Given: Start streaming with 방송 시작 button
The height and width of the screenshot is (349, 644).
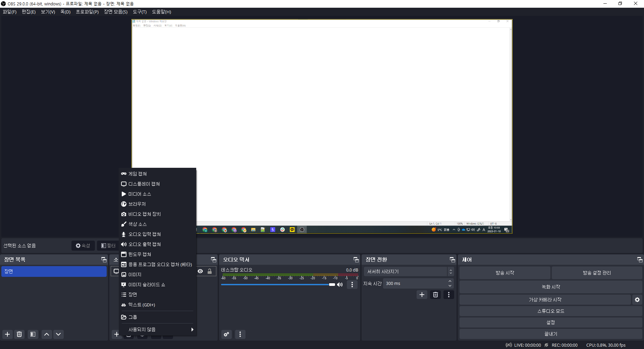Looking at the screenshot, I should tap(505, 272).
